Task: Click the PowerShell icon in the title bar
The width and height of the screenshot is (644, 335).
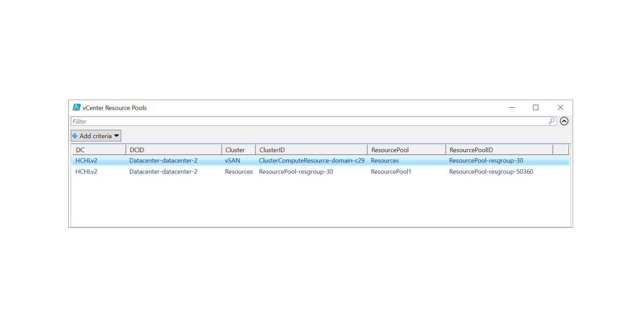Action: 77,108
